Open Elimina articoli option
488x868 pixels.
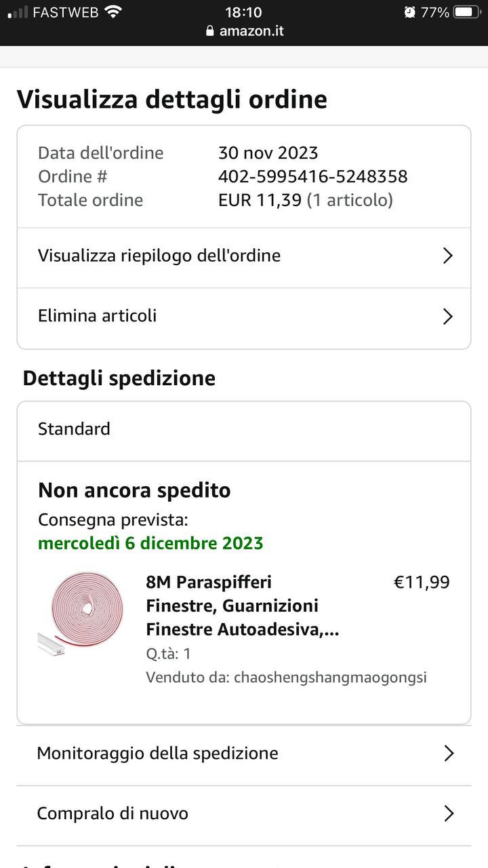[x=98, y=315]
